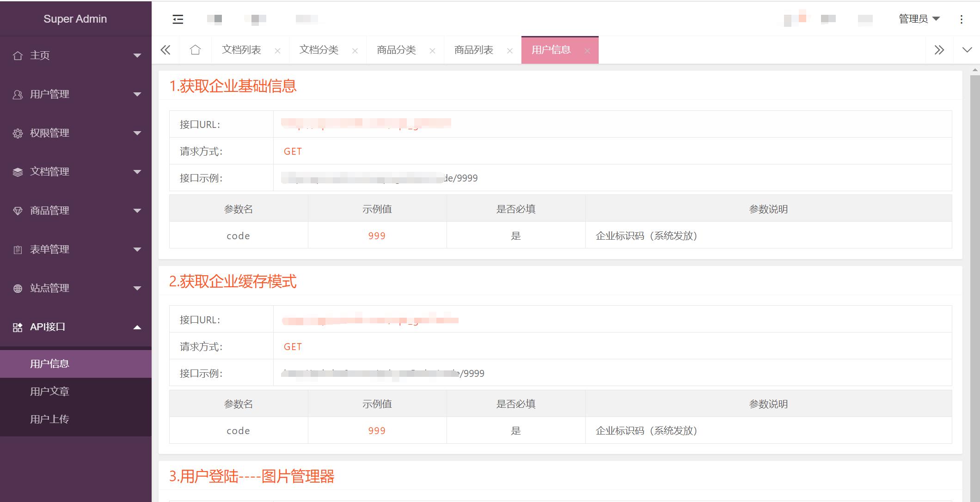Expand the 权限管理 menu arrow
Viewport: 980px width, 502px height.
tap(137, 133)
